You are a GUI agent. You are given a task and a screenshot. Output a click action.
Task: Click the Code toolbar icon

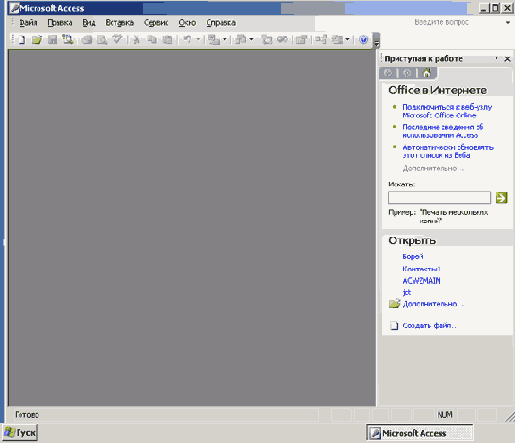267,40
